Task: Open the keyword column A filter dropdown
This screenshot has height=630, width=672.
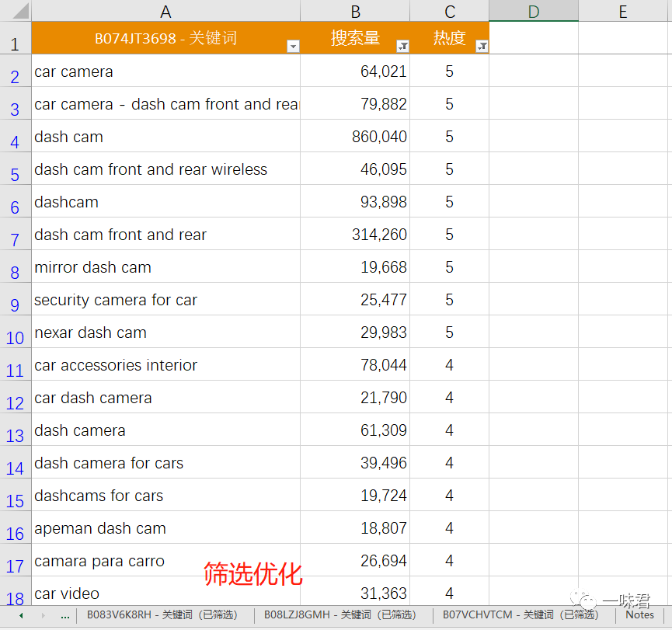Action: [293, 46]
